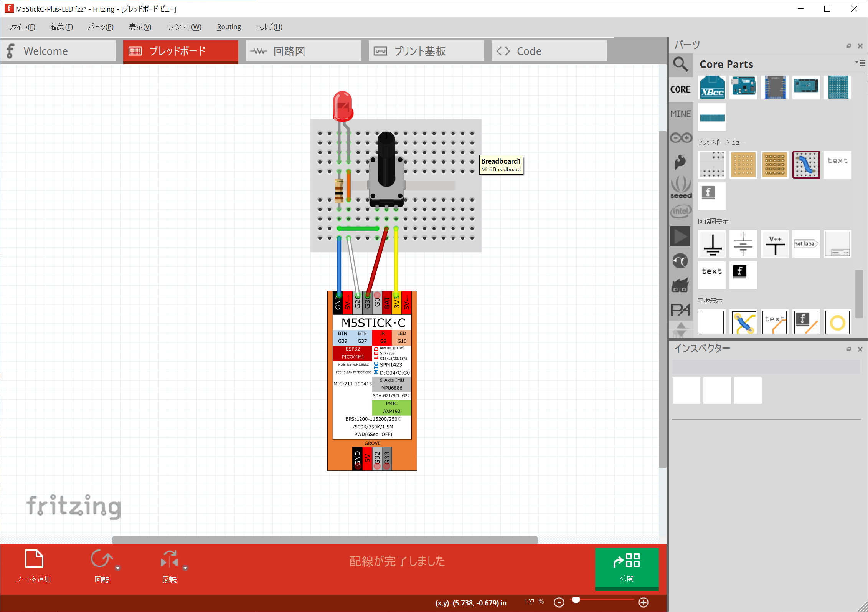Open the parts search magnifier

coord(680,64)
